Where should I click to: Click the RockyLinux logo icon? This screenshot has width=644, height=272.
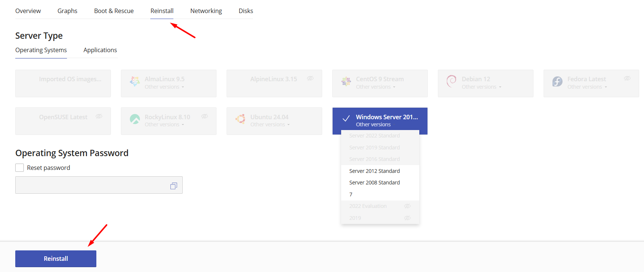click(x=135, y=119)
